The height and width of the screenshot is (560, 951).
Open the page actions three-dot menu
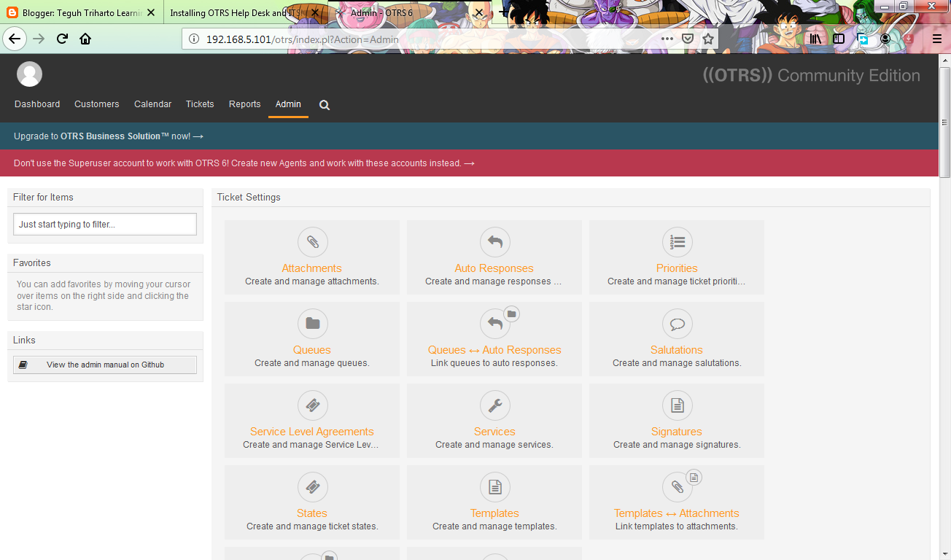667,39
